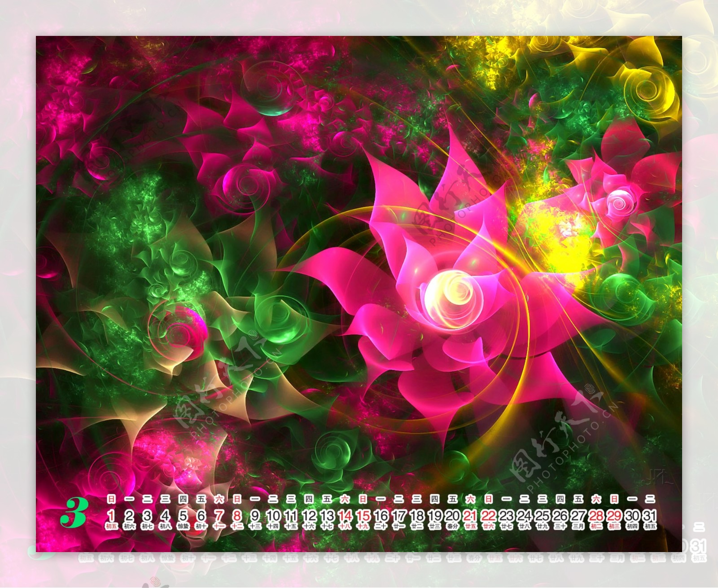718x588 pixels.
Task: Click date 20 above the 春分 label
Action: 452,515
